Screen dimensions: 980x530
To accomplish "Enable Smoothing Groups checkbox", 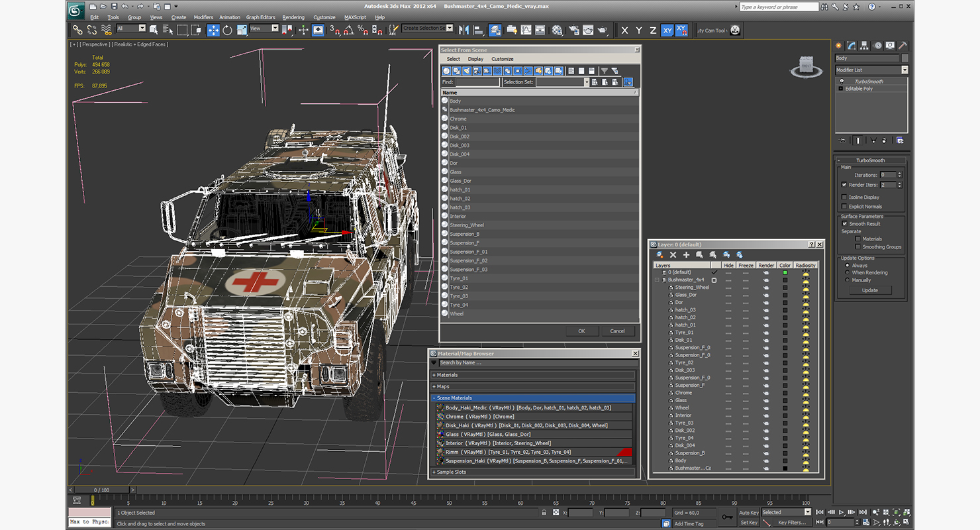I will pos(858,246).
